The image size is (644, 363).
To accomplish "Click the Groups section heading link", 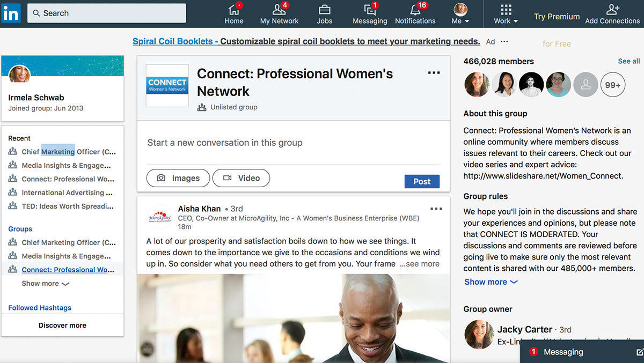I will click(20, 229).
